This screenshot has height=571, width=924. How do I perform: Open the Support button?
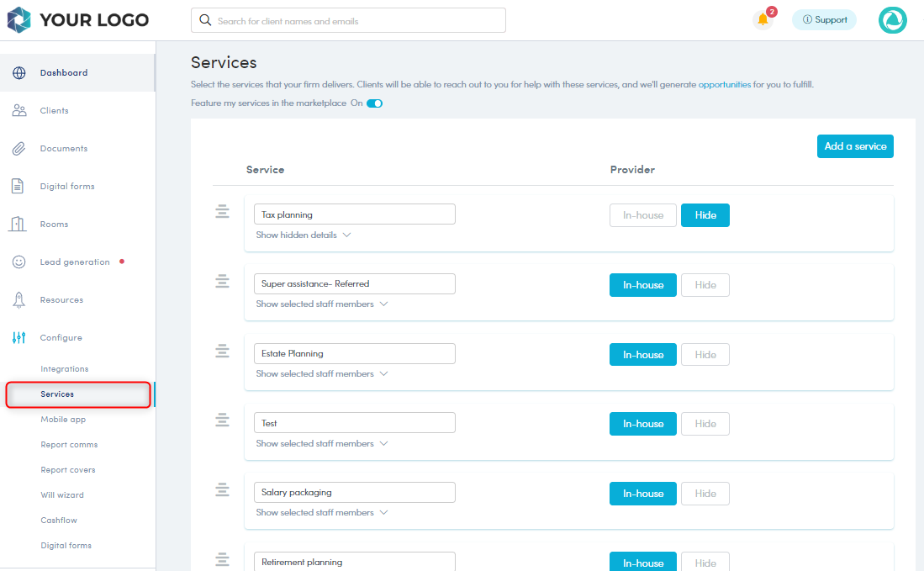pos(824,20)
